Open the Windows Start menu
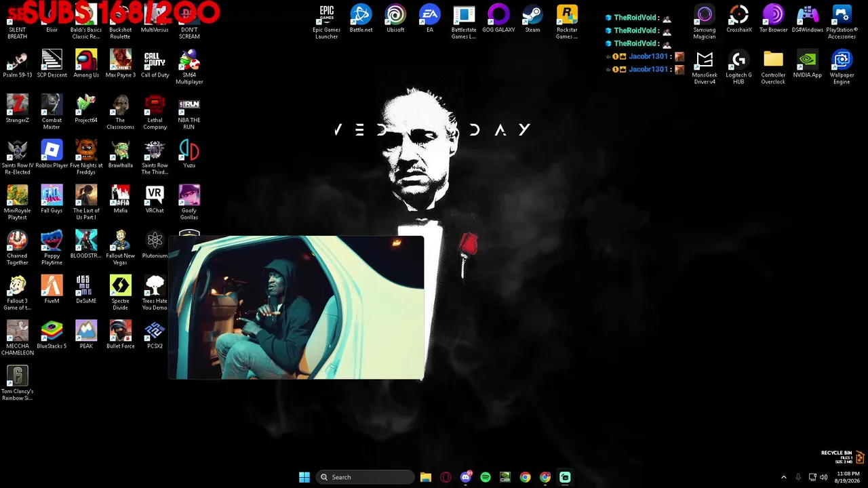The width and height of the screenshot is (868, 488). (x=304, y=477)
